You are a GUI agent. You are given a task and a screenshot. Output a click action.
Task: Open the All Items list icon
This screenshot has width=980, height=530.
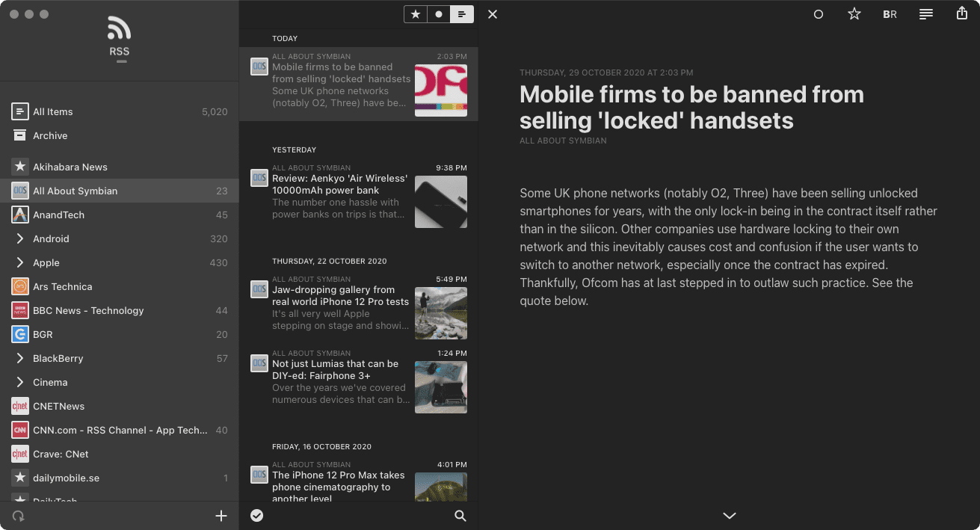20,111
